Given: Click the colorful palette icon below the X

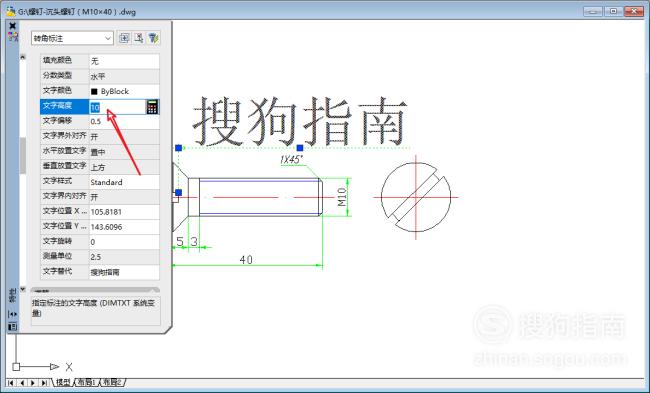Looking at the screenshot, I should pos(13,36).
